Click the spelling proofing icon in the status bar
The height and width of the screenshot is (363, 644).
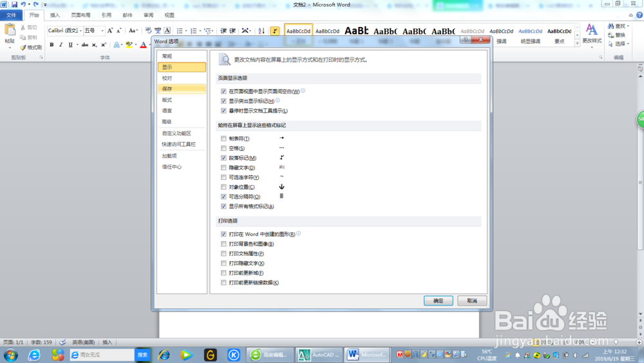coord(62,342)
